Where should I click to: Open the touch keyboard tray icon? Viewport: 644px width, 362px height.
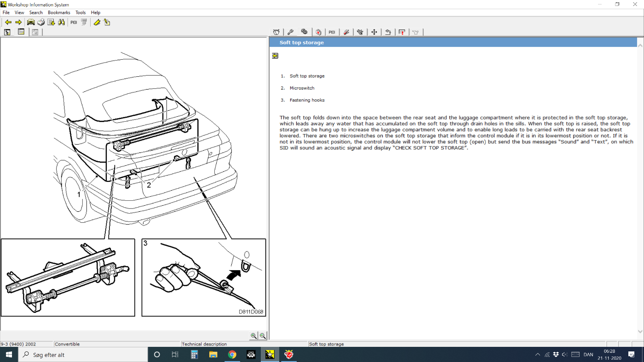point(575,355)
